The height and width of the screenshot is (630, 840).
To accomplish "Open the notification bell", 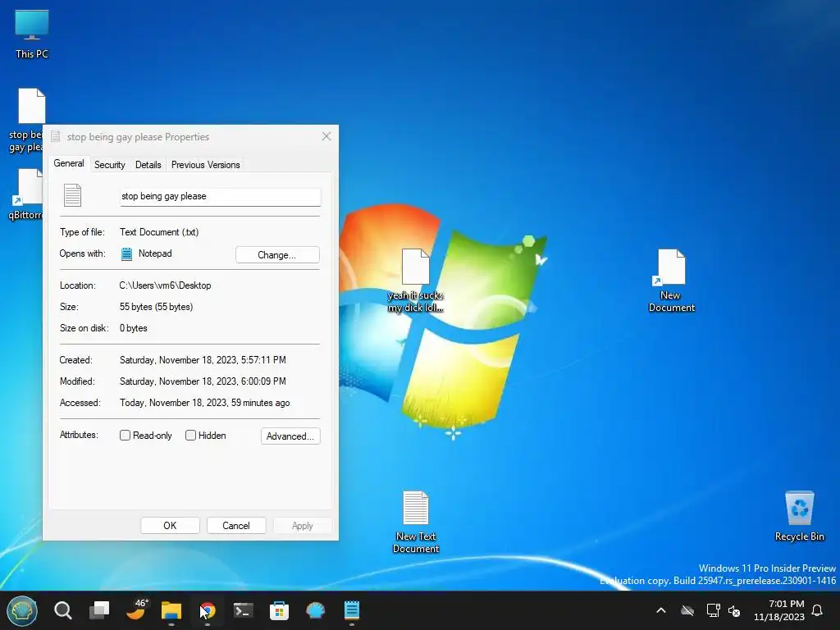I will tap(818, 610).
